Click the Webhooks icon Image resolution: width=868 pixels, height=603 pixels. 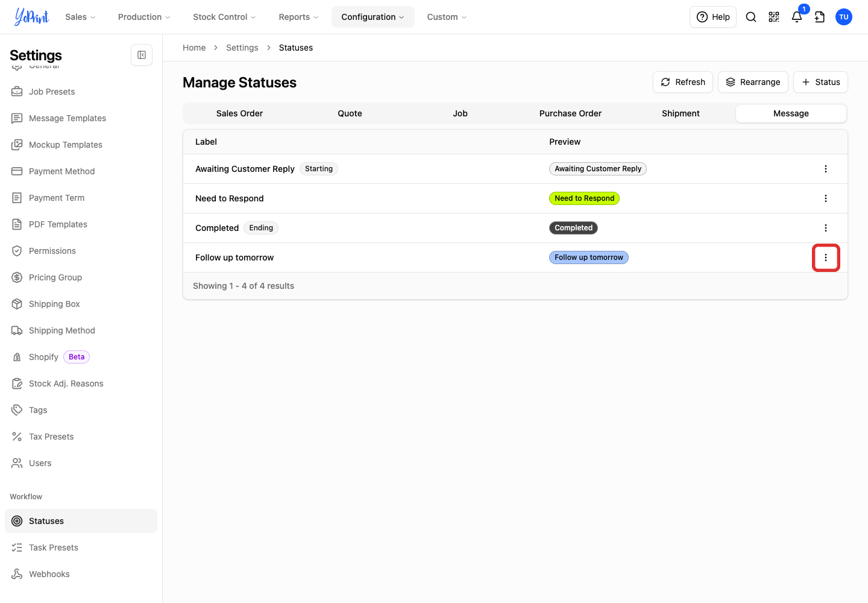click(17, 574)
